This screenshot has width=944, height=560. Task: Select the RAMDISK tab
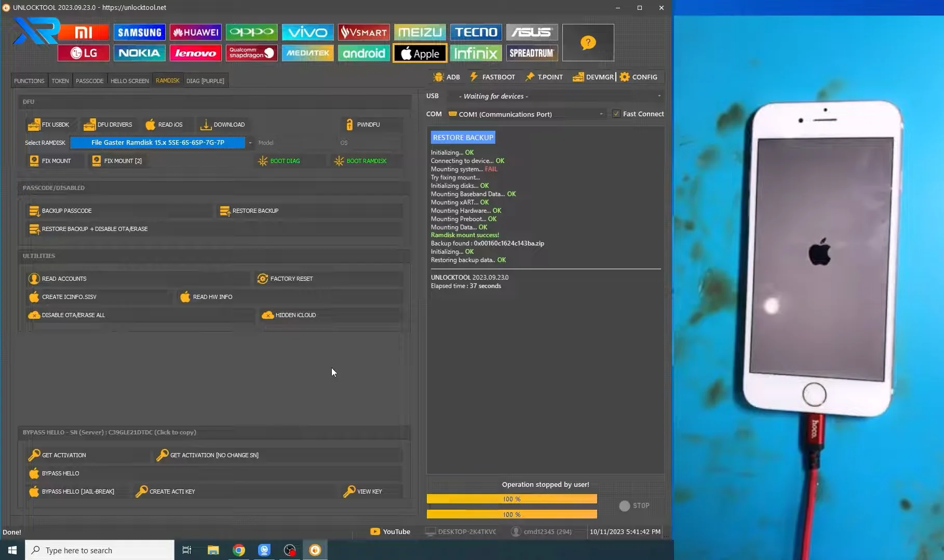tap(168, 80)
